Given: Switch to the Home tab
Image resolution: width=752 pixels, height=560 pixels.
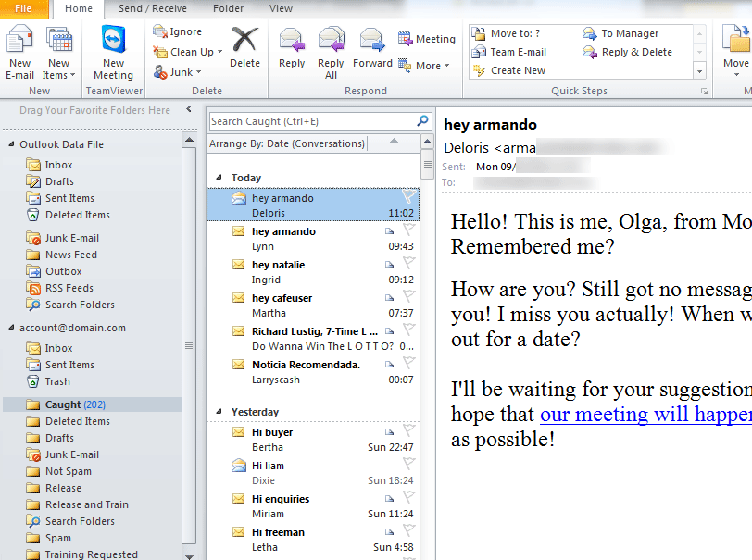Looking at the screenshot, I should click(78, 8).
